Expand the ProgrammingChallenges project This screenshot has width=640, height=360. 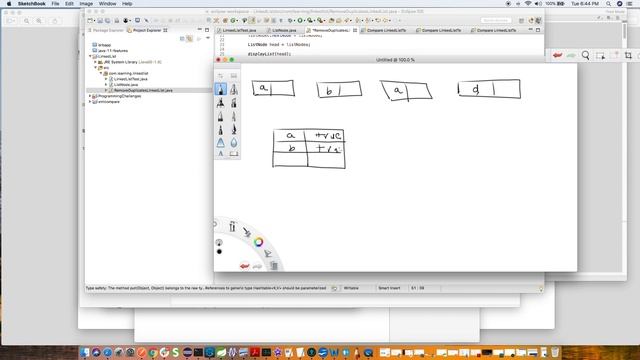(x=90, y=96)
